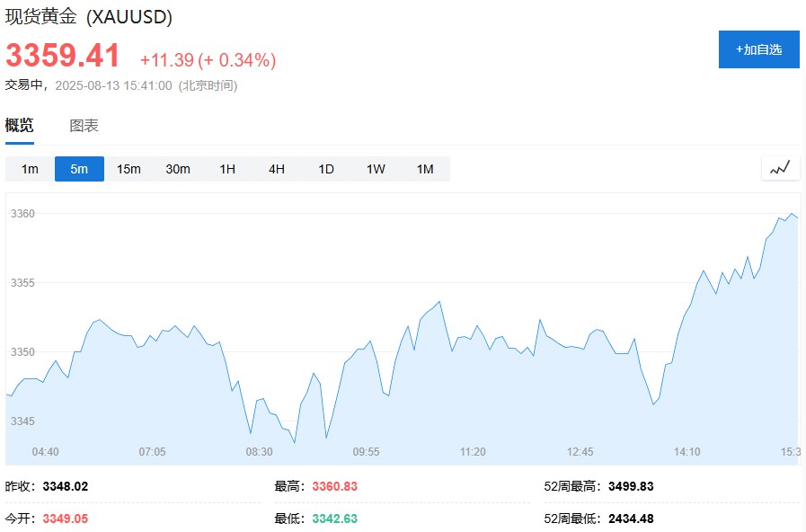806x532 pixels.
Task: Show the 1D daily chart
Action: pos(326,169)
